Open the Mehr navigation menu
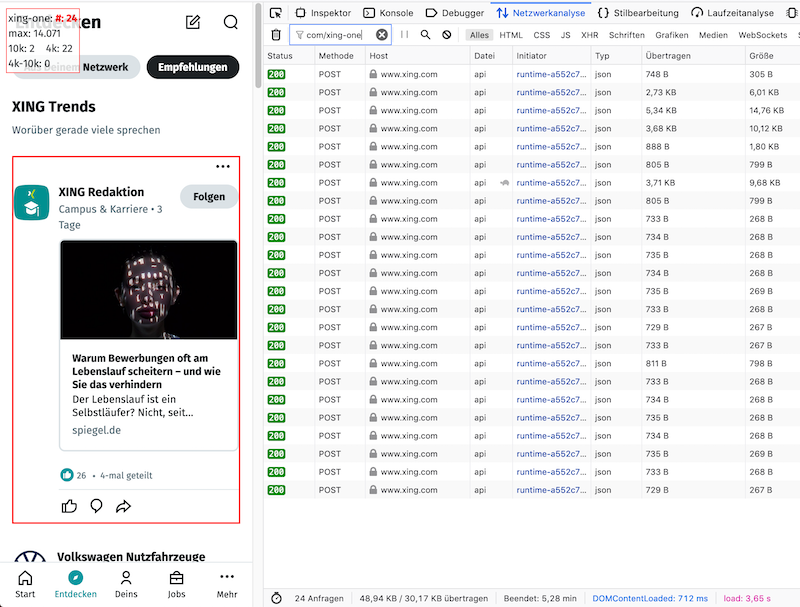This screenshot has width=800, height=607. (226, 583)
